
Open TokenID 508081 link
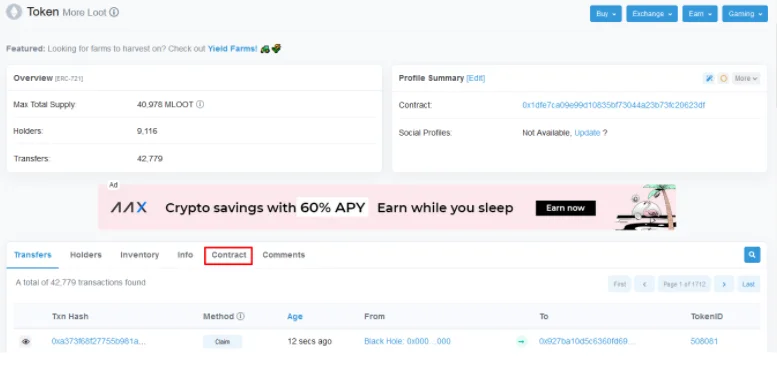704,341
